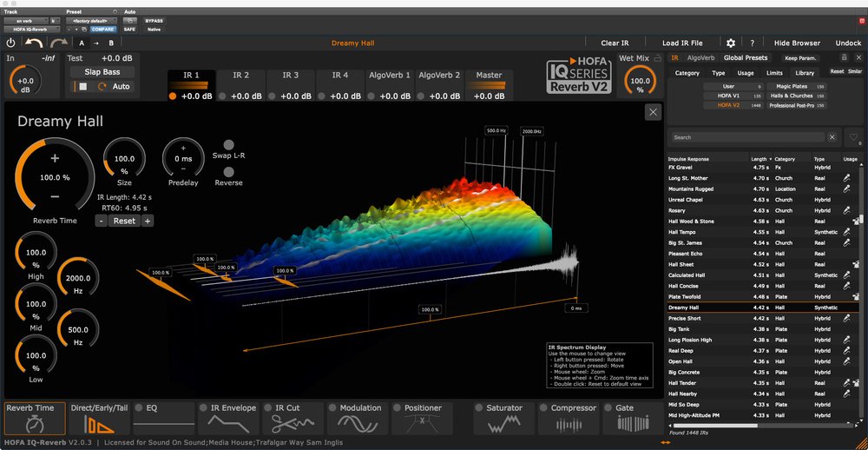
Task: Open the Slap Bass test sound selector
Action: pos(102,72)
